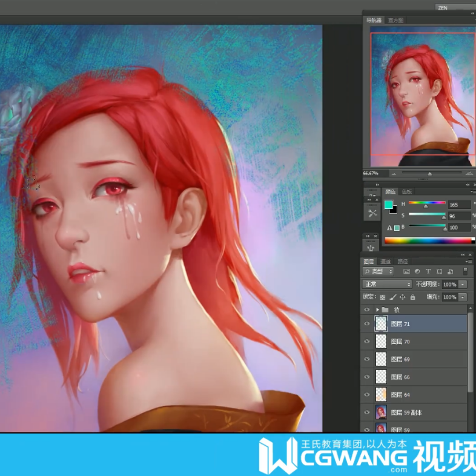The height and width of the screenshot is (476, 476).
Task: Hide 图层 64 visibility eye
Action: [367, 395]
